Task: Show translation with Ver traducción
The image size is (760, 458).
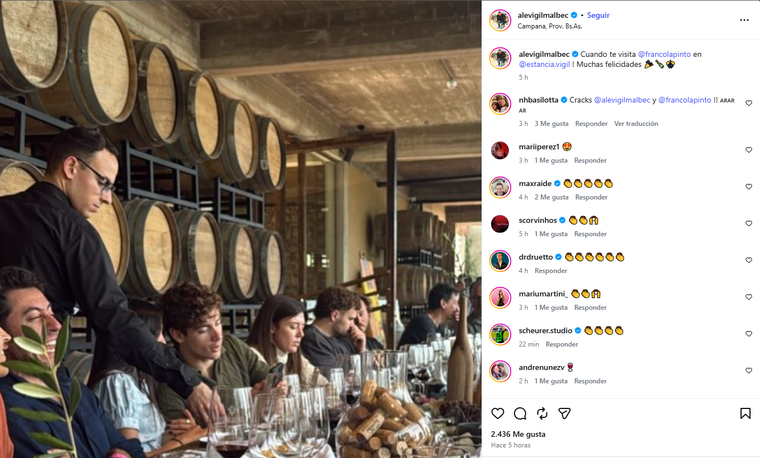Action: click(636, 124)
